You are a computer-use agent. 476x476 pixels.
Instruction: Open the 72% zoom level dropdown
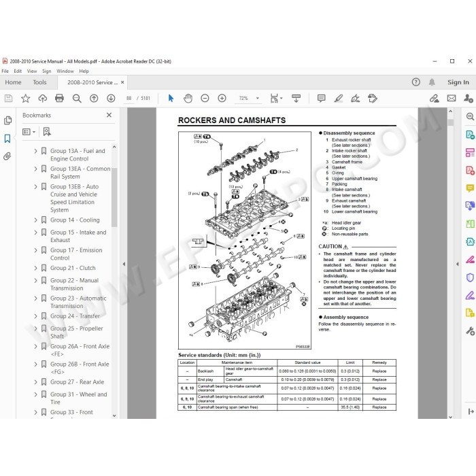(258, 99)
